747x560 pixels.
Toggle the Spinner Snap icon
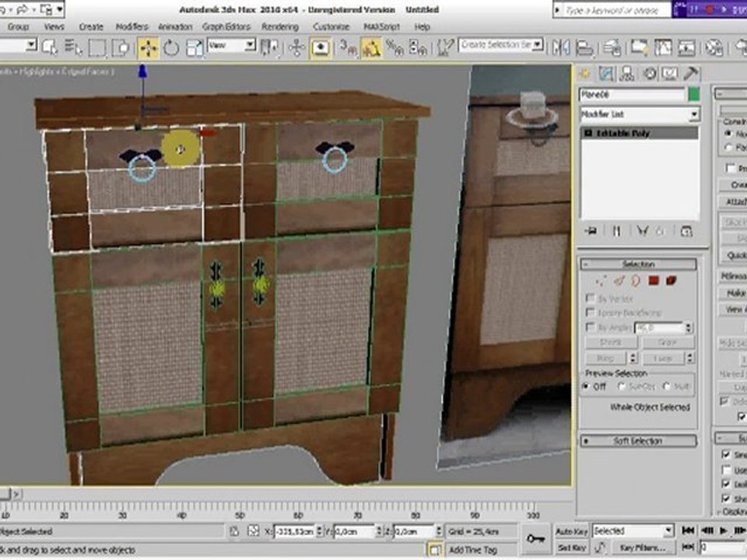[418, 48]
